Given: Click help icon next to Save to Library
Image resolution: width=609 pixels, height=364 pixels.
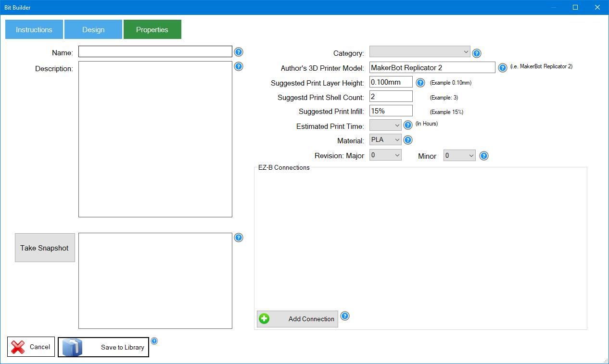Looking at the screenshot, I should 154,341.
